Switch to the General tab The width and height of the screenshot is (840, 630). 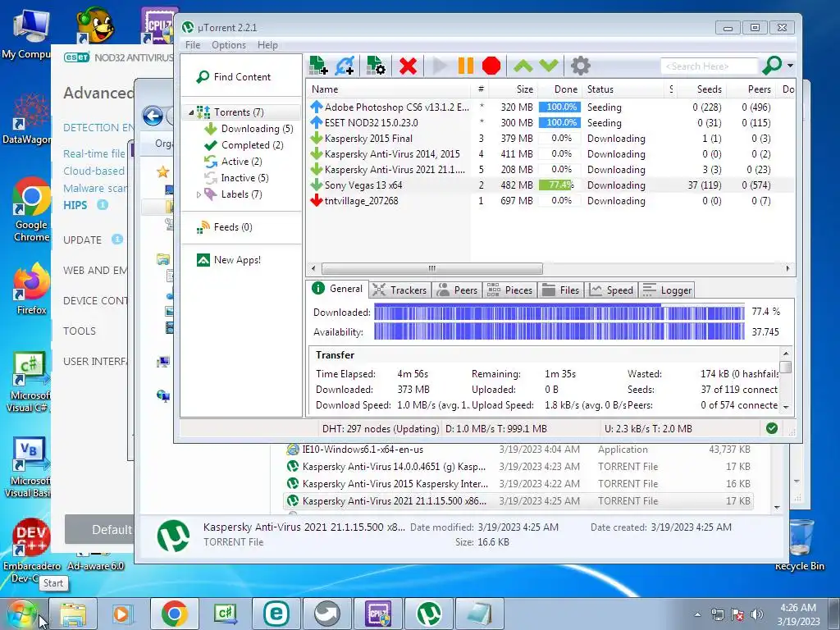[337, 289]
